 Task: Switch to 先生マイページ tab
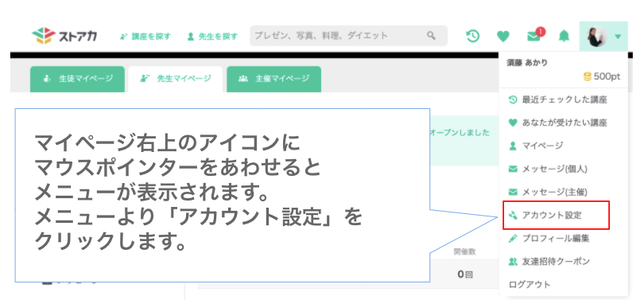click(176, 79)
